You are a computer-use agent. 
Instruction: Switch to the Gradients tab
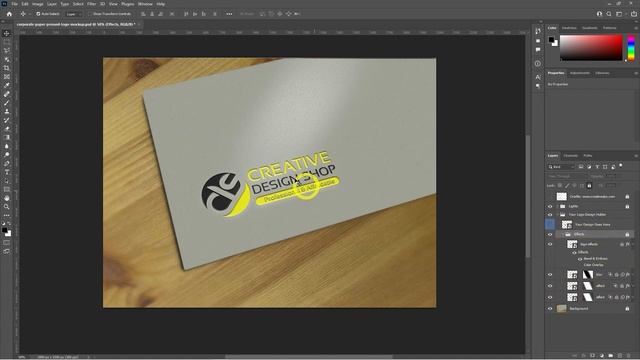pos(590,28)
